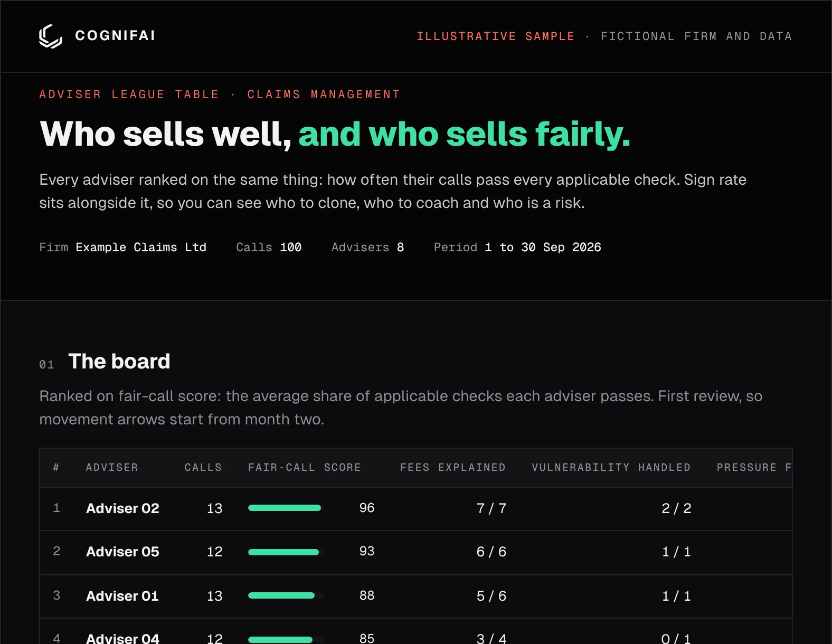Click Adviser 01's fees explained value 5 / 6
Viewport: 832px width, 644px height.
coord(491,596)
